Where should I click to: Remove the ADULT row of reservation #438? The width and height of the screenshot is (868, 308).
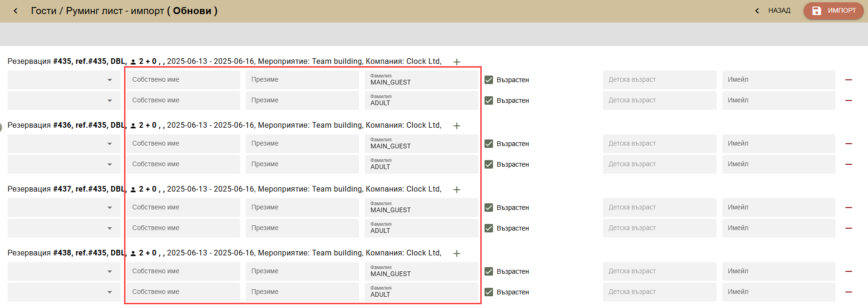point(849,292)
